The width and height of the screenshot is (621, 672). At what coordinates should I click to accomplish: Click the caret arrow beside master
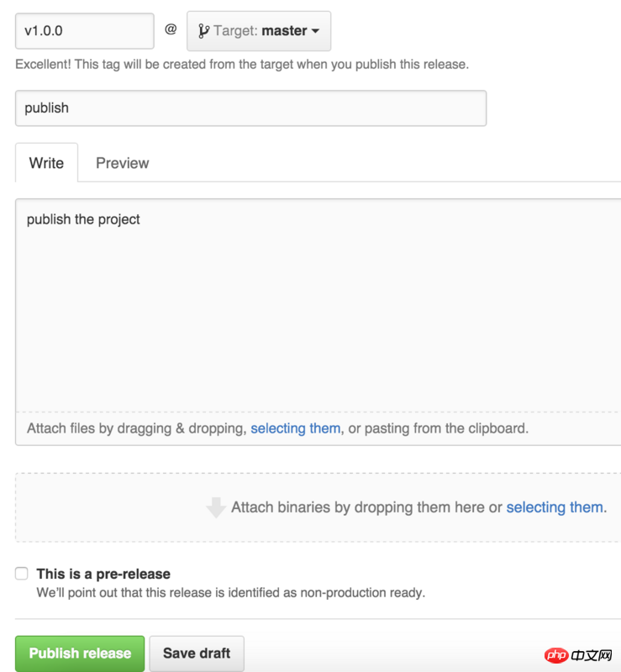315,31
